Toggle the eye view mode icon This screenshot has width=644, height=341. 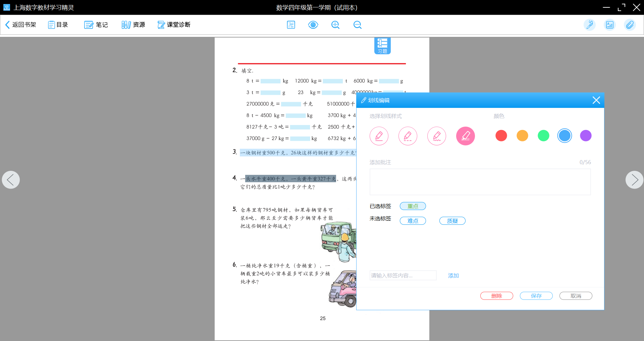[x=313, y=25]
